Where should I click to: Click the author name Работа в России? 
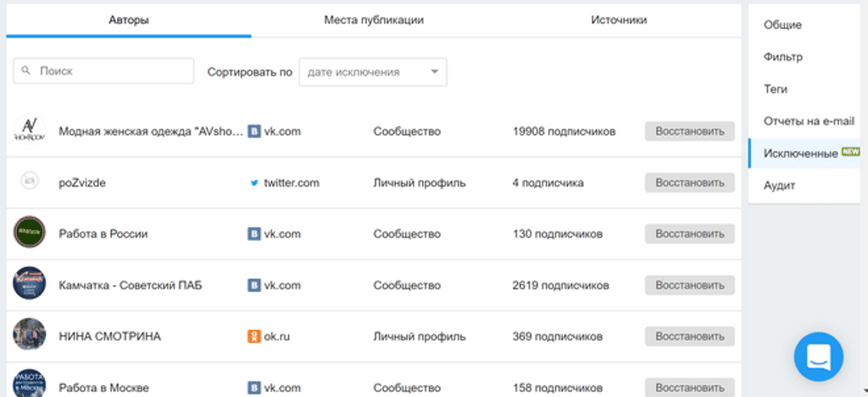pos(103,234)
